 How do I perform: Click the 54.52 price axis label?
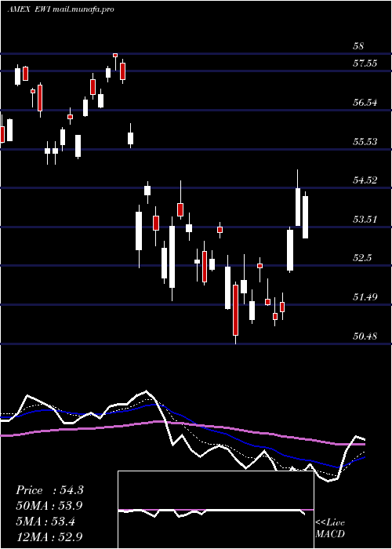point(365,180)
